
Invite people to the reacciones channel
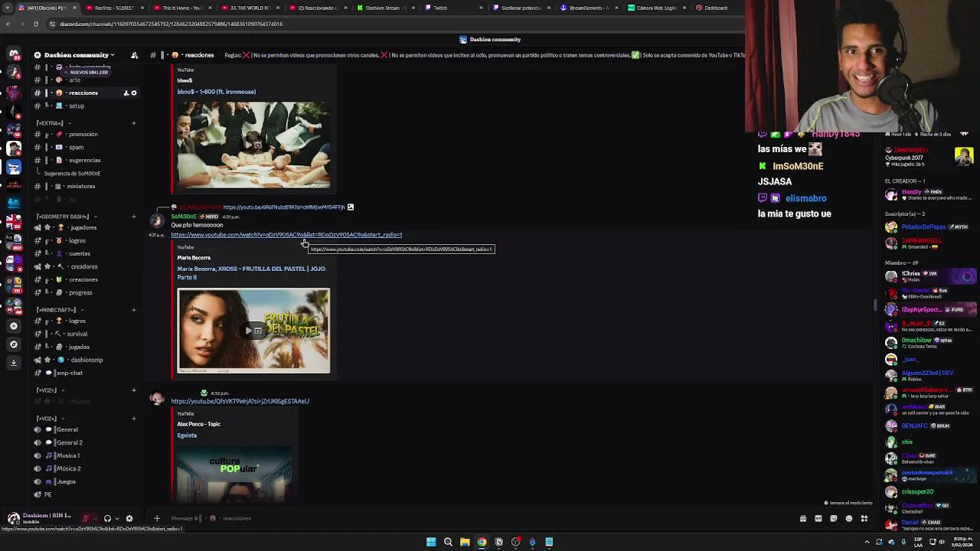126,93
